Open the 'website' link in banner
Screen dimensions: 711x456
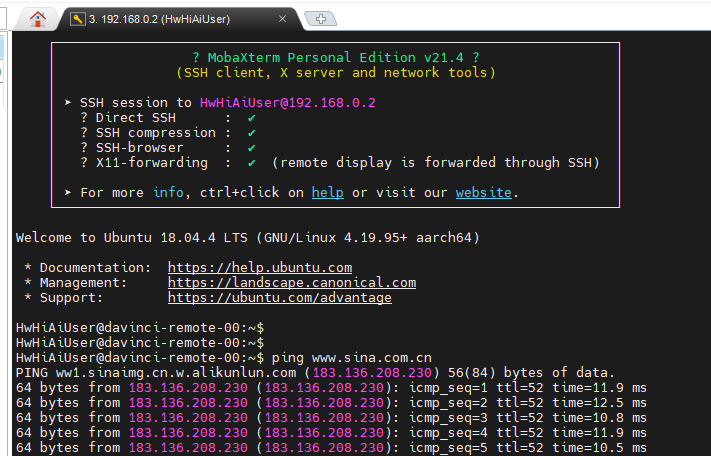(483, 192)
